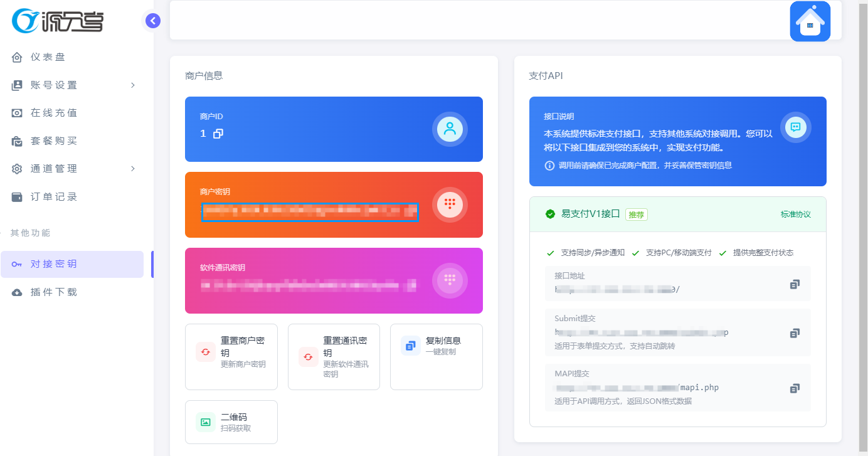Click the 提供完整支付状态 feature text
Image resolution: width=868 pixels, height=456 pixels.
pos(763,253)
